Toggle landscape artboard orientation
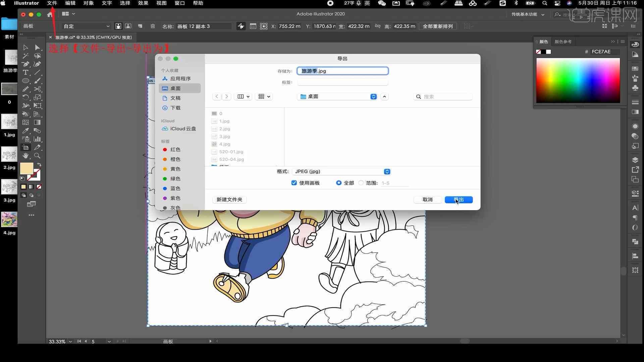644x362 pixels. click(x=128, y=26)
